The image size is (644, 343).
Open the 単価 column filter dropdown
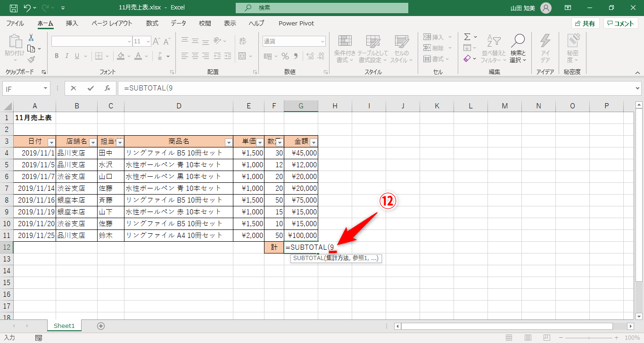click(x=260, y=142)
